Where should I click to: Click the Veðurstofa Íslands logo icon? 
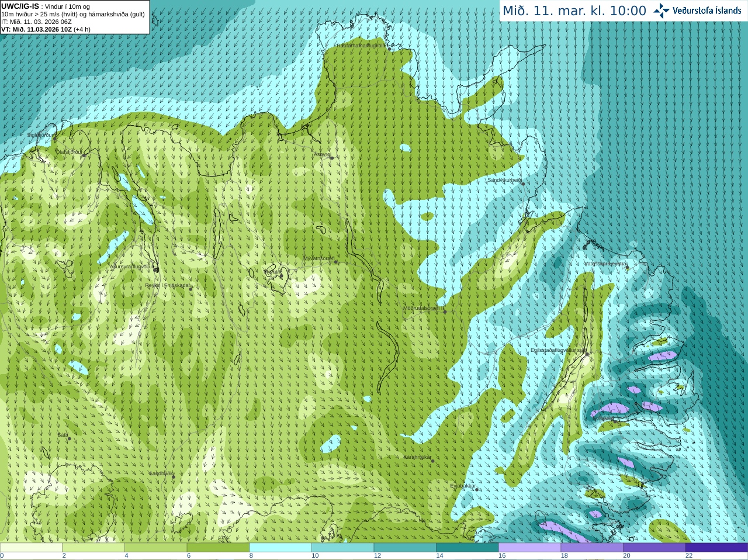coord(661,11)
